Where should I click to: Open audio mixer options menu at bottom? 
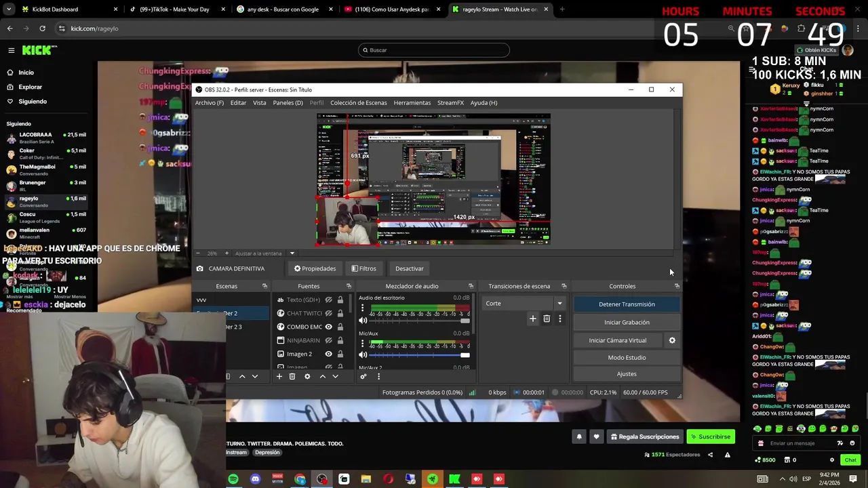coord(378,376)
